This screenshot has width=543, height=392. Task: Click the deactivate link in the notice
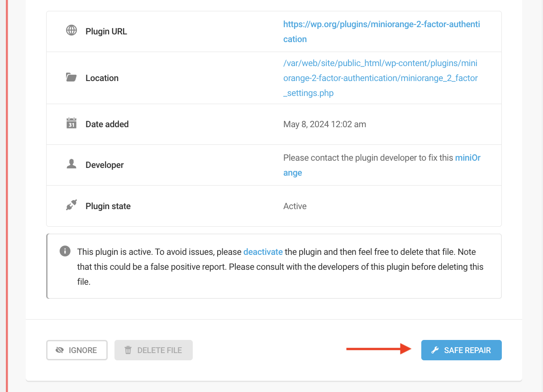click(x=263, y=252)
